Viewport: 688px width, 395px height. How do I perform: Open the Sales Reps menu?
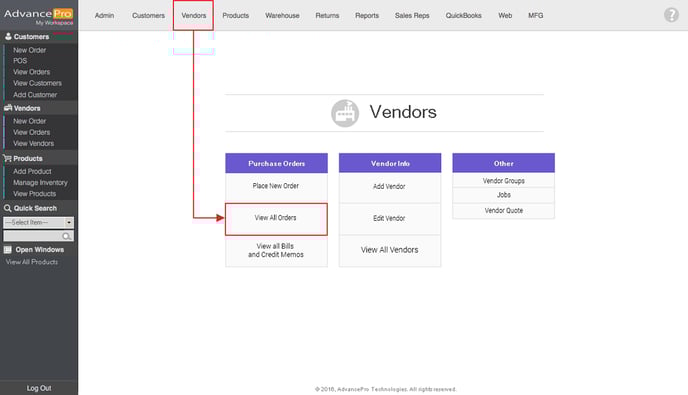click(412, 15)
